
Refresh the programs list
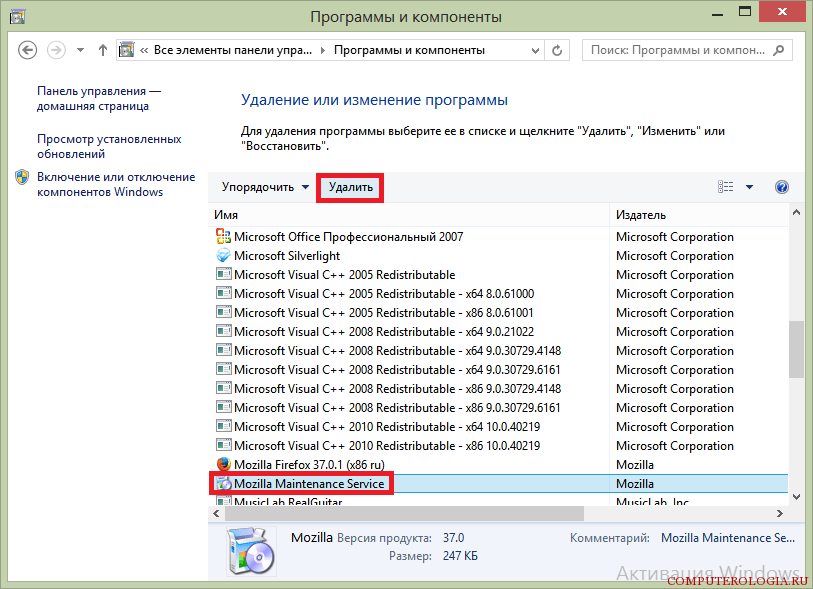point(557,50)
